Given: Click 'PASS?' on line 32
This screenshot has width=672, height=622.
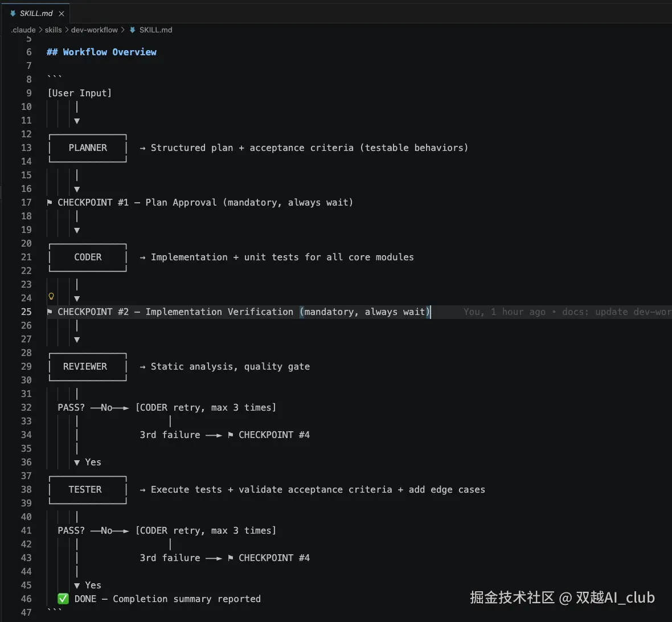Looking at the screenshot, I should [x=71, y=407].
